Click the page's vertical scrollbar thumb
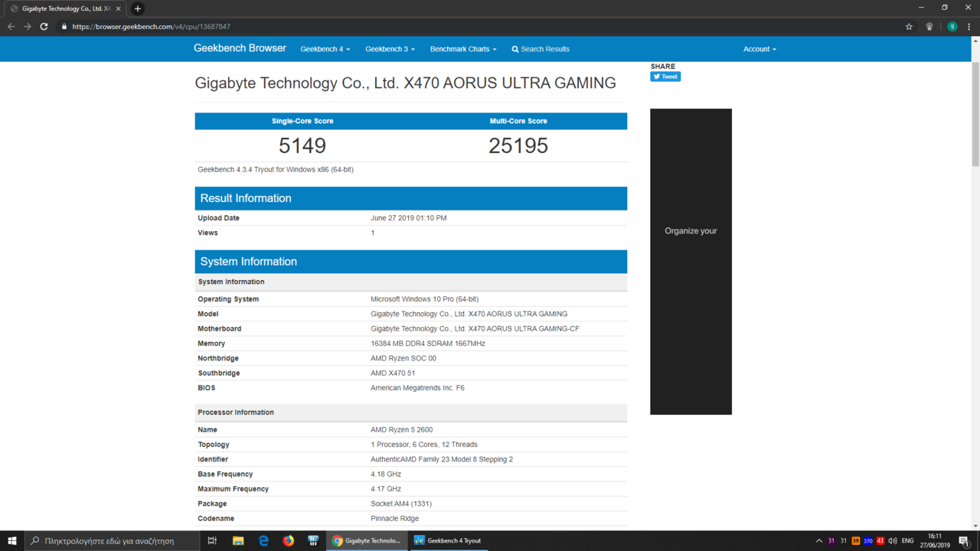980x551 pixels. [975, 113]
